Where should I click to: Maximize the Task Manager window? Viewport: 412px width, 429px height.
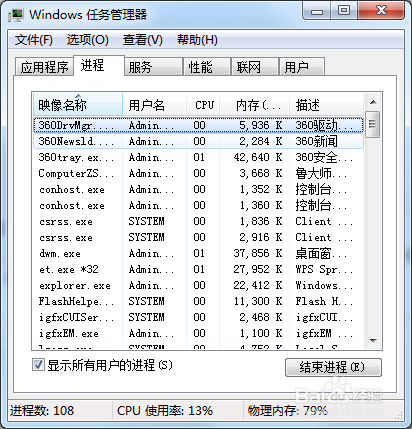pos(344,11)
